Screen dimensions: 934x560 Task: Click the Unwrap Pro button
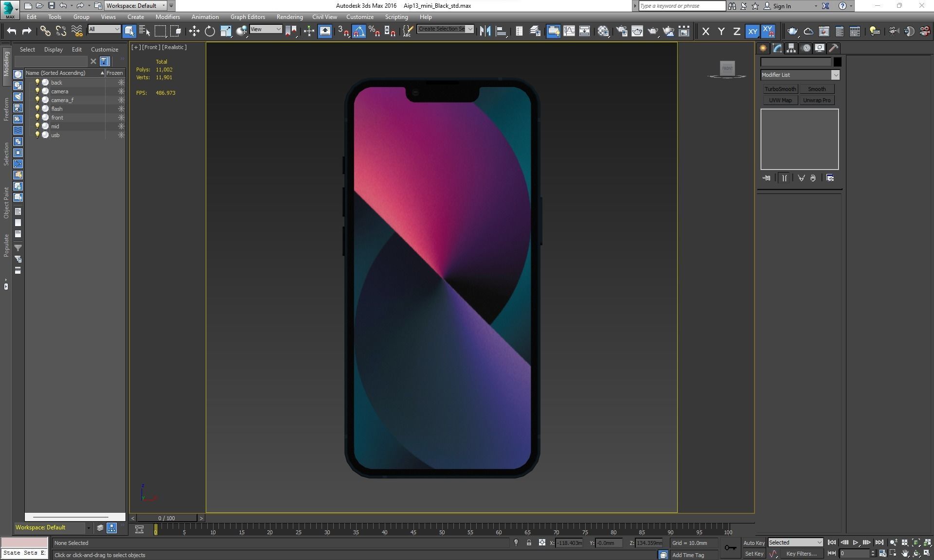817,100
